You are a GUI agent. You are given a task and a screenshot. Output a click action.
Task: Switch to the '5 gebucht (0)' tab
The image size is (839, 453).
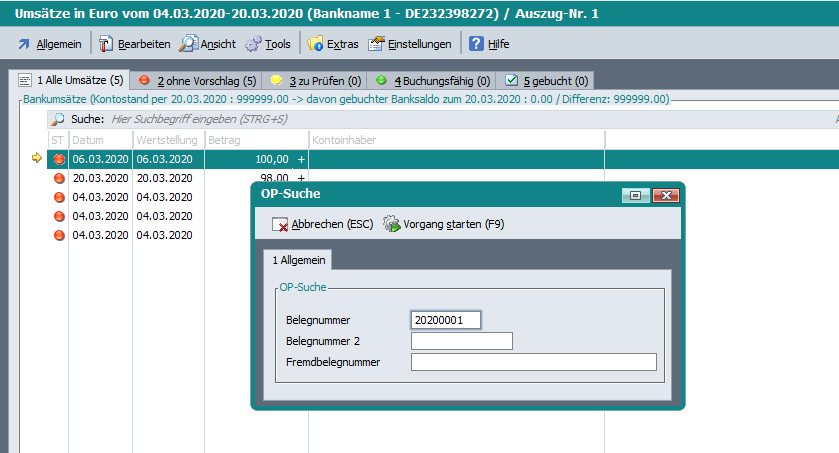point(548,80)
